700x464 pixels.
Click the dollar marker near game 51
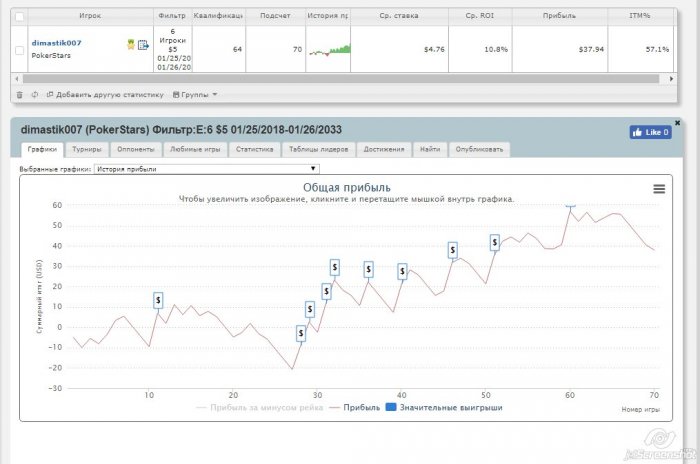tap(494, 242)
